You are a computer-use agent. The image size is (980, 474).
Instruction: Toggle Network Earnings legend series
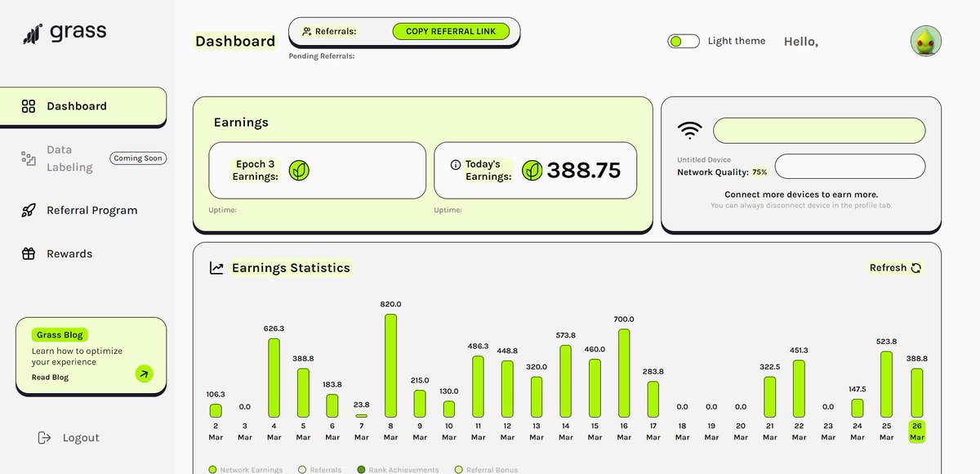(246, 470)
